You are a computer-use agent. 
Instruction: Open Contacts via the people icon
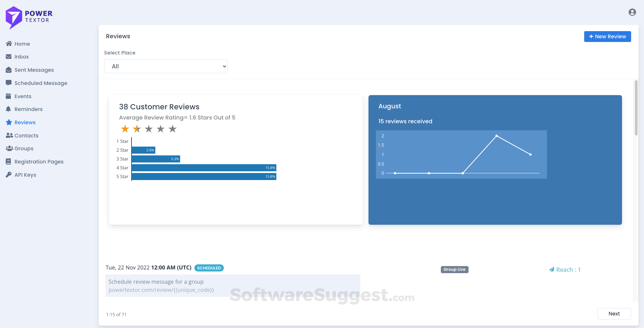point(8,135)
